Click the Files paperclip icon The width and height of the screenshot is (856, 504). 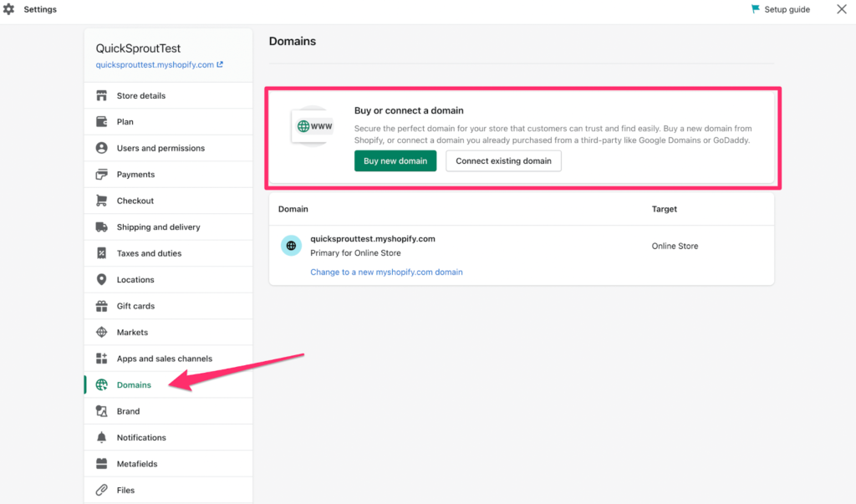tap(101, 490)
